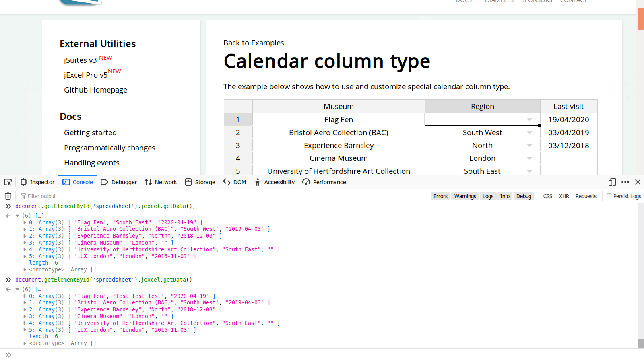Select the 03/12/2018 date cell
The height and width of the screenshot is (362, 644).
click(x=569, y=146)
